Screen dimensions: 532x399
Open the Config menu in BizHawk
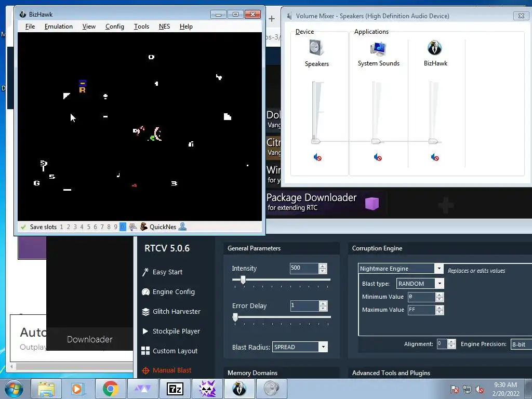pos(115,26)
